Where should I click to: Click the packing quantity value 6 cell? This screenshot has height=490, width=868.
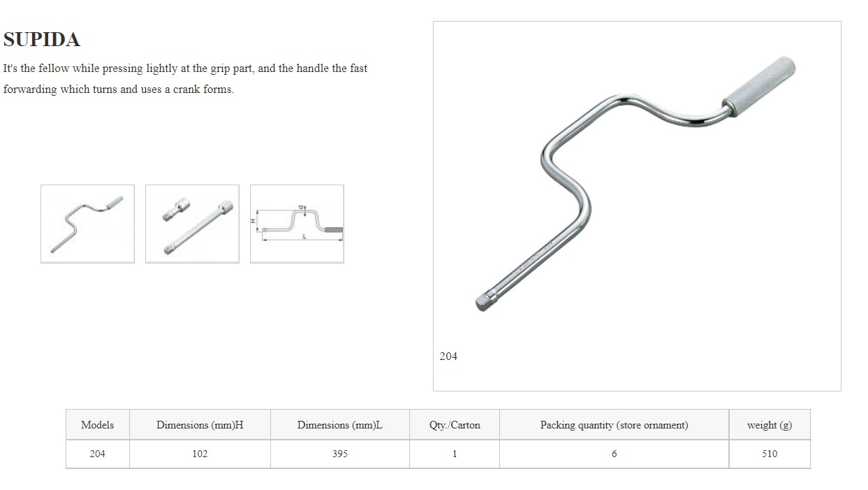pos(614,454)
